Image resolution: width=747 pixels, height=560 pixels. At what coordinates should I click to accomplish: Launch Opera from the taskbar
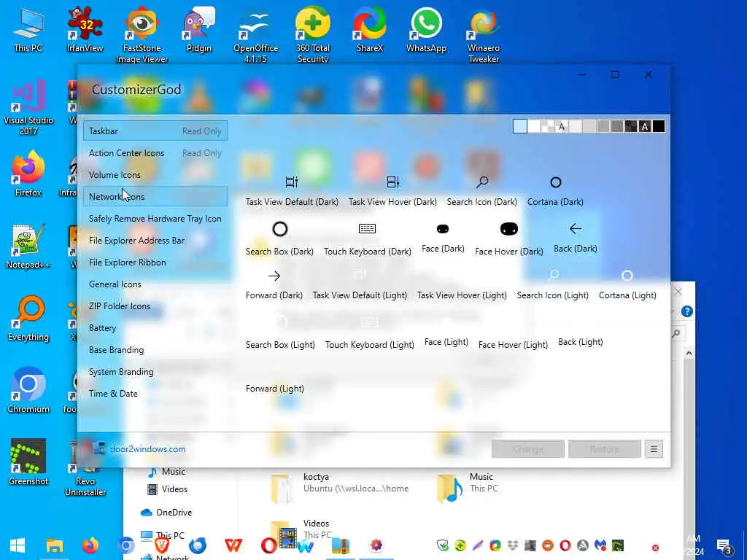268,545
